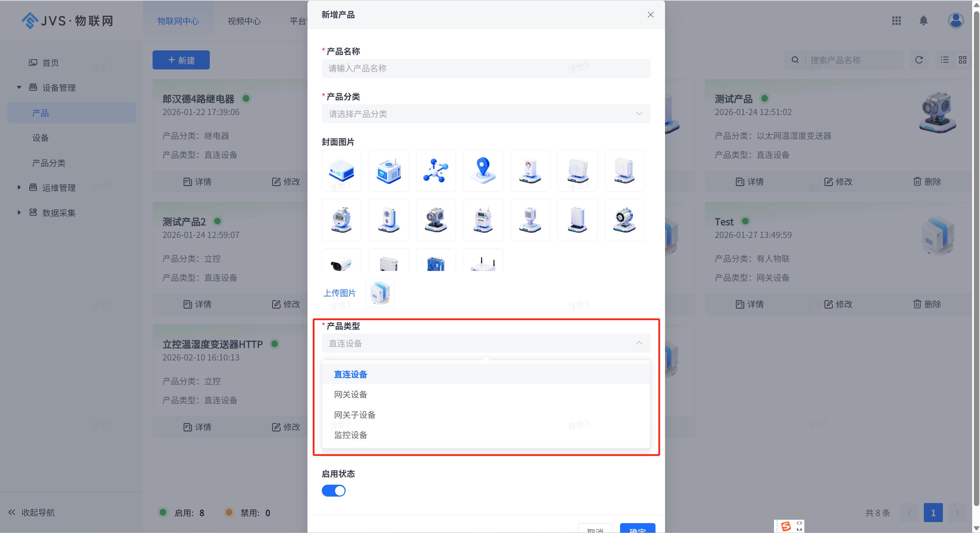
Task: Select the location pin cover image
Action: (x=483, y=170)
